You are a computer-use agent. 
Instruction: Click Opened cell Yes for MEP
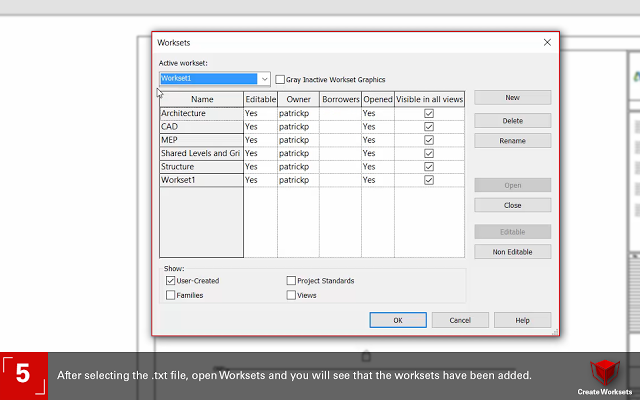click(x=378, y=140)
